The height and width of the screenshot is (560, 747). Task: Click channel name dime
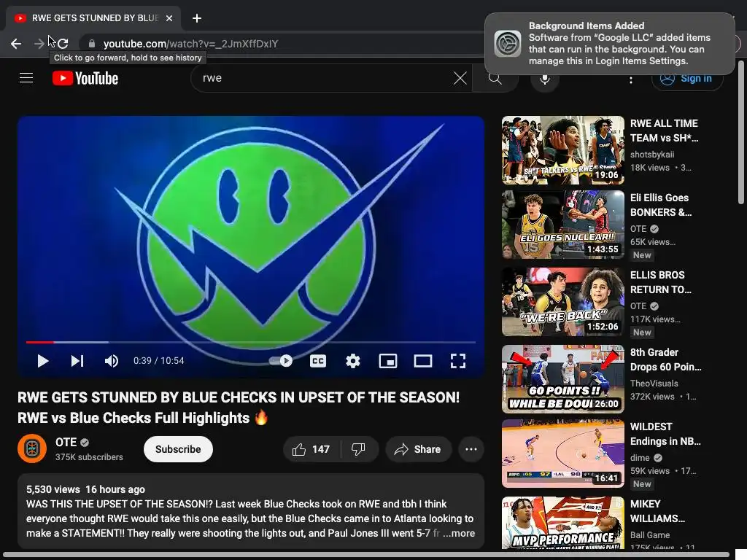tap(640, 458)
